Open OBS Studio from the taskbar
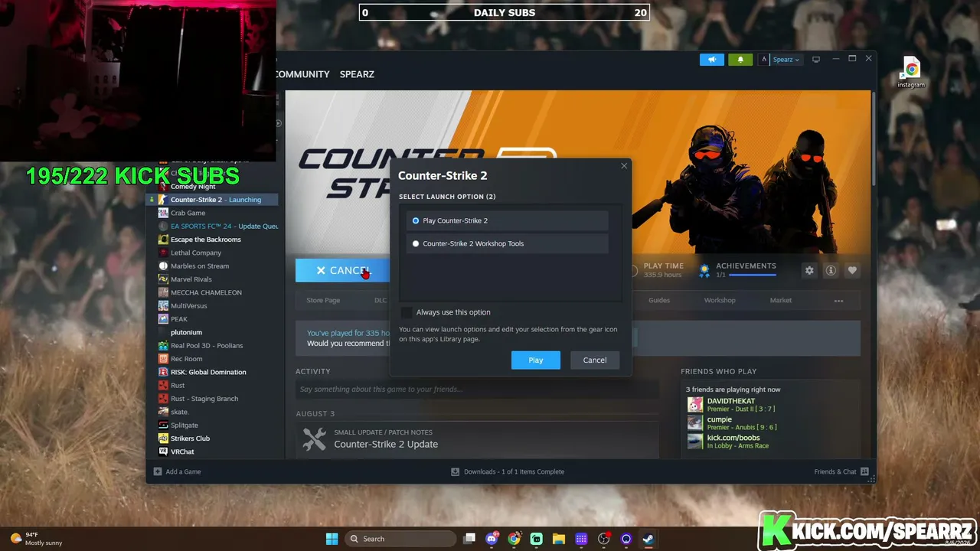The image size is (980, 551). pos(604,539)
